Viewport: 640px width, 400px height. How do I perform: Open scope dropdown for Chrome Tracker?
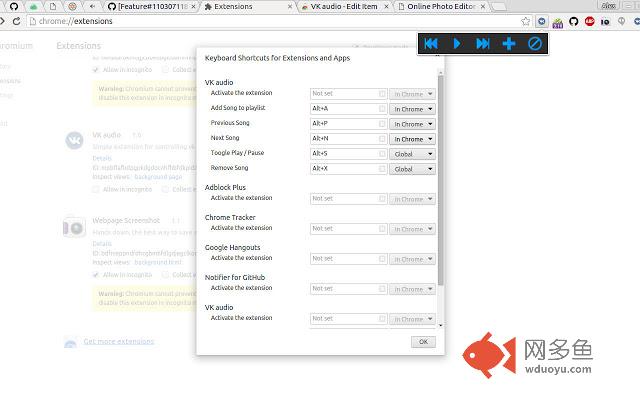coord(412,229)
